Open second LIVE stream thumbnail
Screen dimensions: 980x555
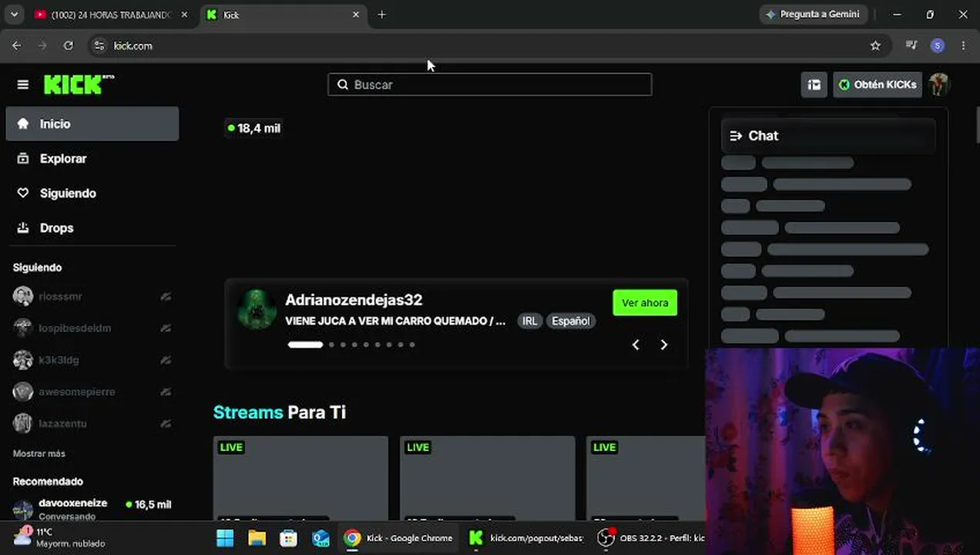[x=487, y=479]
